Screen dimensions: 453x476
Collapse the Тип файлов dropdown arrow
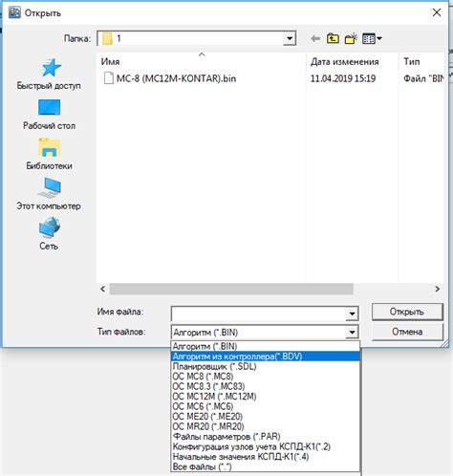pyautogui.click(x=352, y=333)
